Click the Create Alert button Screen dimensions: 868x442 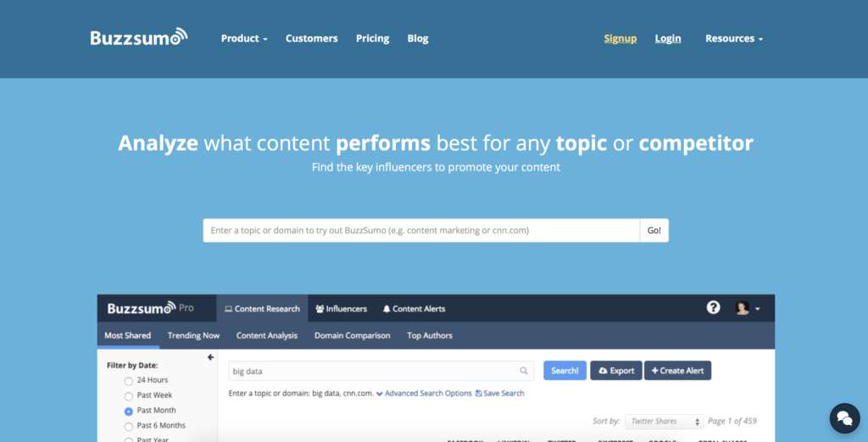(677, 371)
